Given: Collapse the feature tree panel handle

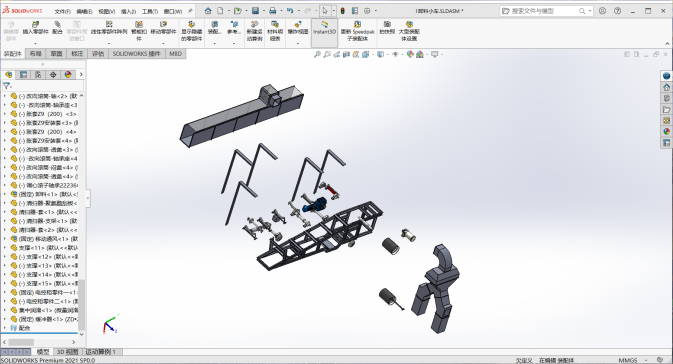Looking at the screenshot, I should pyautogui.click(x=88, y=198).
